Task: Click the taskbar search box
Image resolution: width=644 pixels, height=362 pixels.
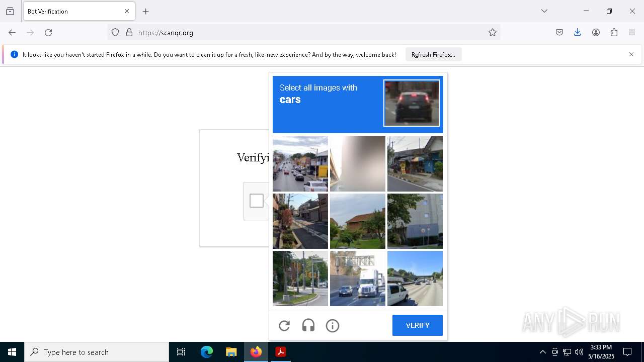Action: tap(97, 352)
